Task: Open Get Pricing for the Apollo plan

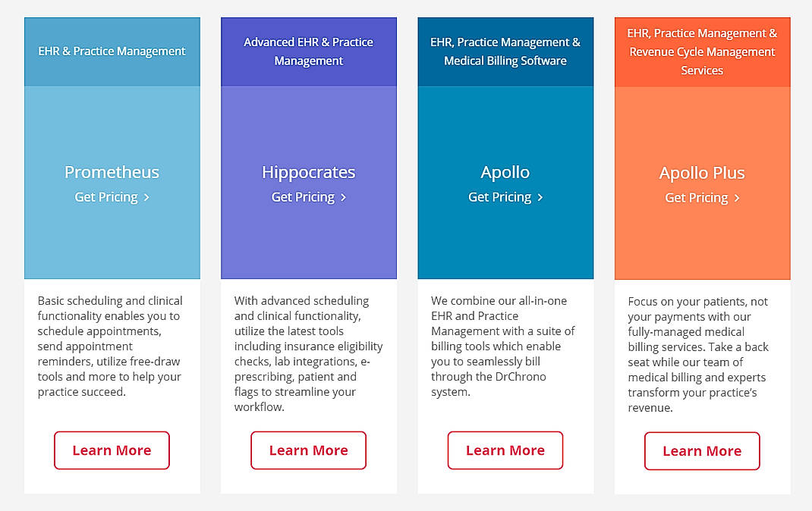Action: 500,197
